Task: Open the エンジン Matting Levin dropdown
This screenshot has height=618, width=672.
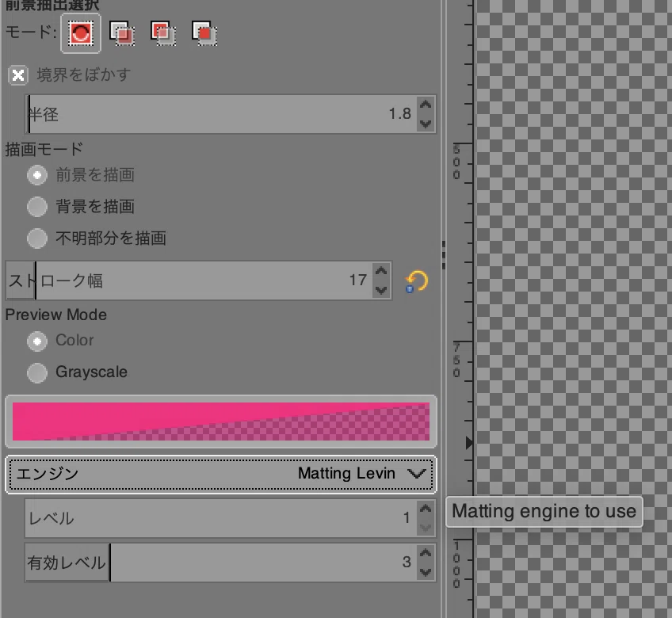Action: click(x=221, y=474)
